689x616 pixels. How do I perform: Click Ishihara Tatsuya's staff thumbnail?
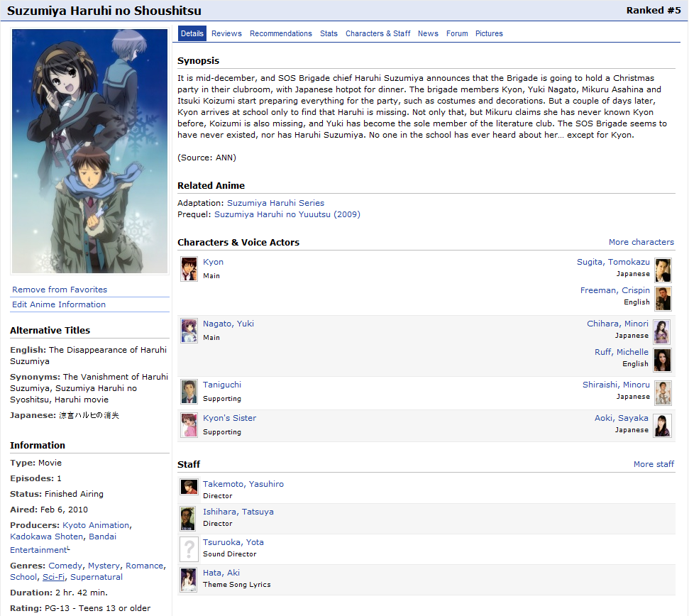188,519
